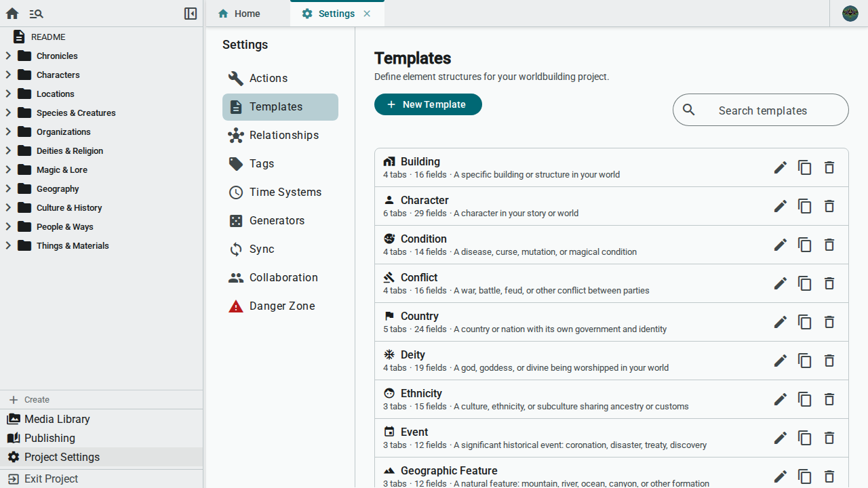Click the New Template button
This screenshot has height=488, width=868.
[428, 104]
